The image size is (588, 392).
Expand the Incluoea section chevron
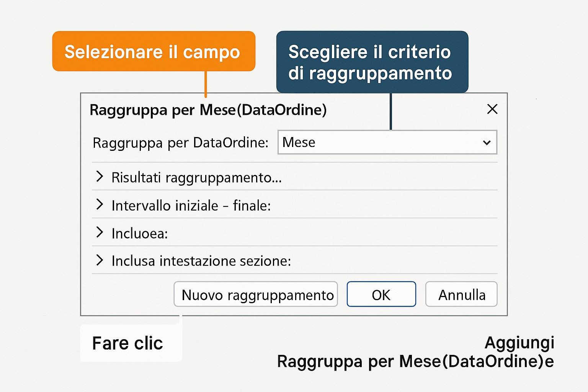tap(100, 232)
